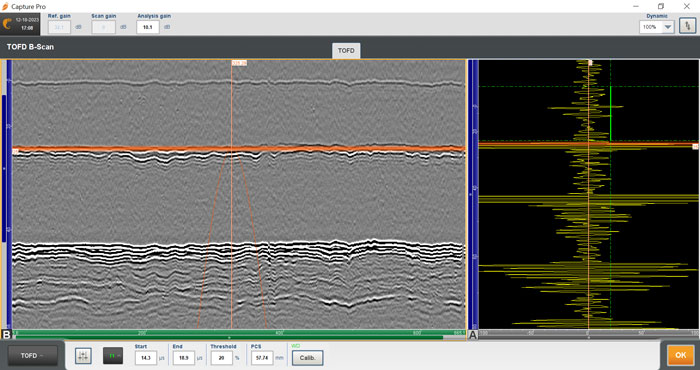Click the Analysis gain input field
Image resolution: width=700 pixels, height=370 pixels.
[x=148, y=27]
